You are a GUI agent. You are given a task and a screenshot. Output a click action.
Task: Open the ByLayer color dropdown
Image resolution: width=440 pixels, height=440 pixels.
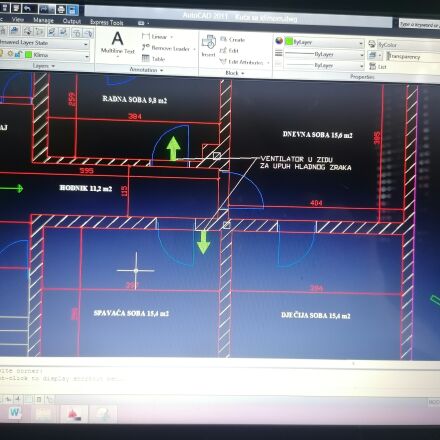[x=361, y=43]
